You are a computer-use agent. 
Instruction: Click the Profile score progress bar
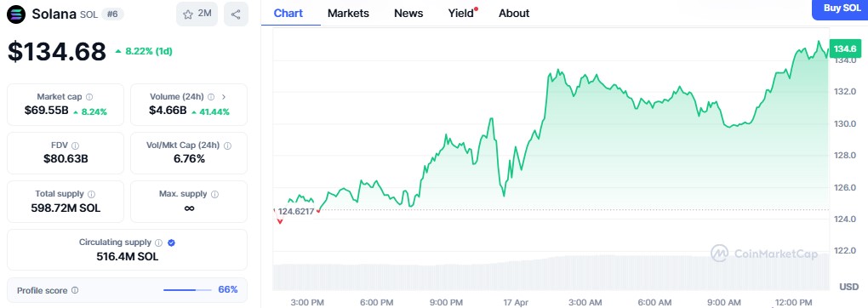188,290
